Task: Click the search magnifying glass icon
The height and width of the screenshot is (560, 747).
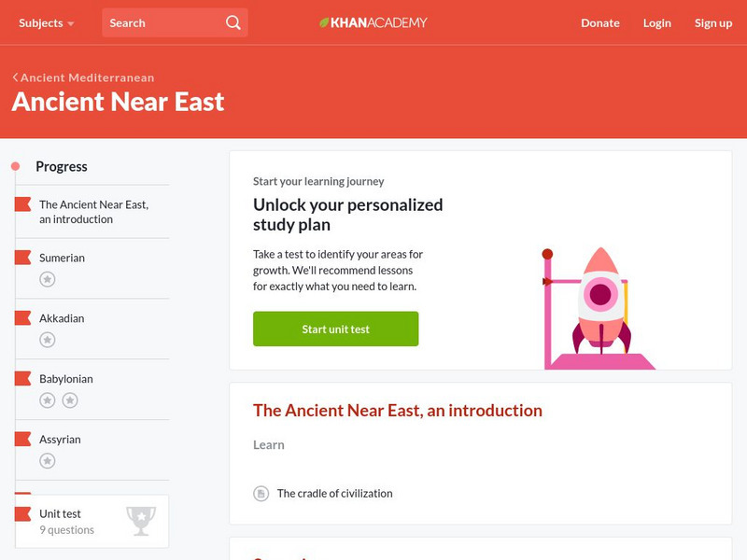Action: pyautogui.click(x=232, y=22)
